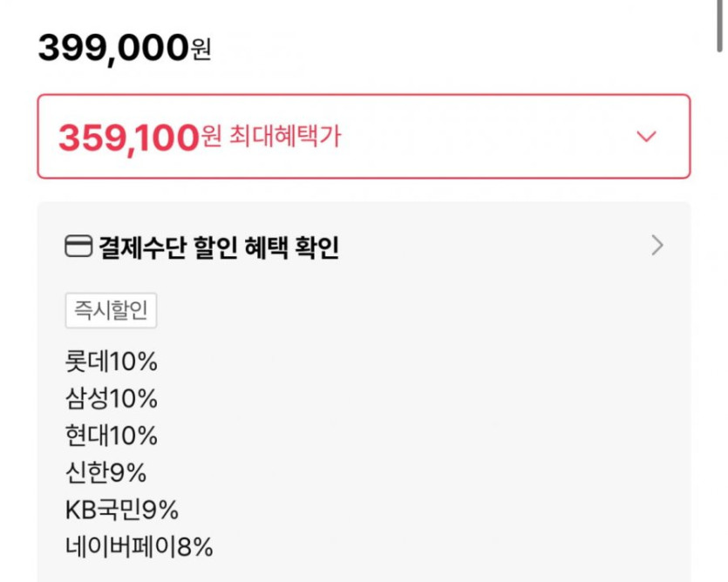The width and height of the screenshot is (728, 582).
Task: Select the 즉시할인 badge
Action: point(111,311)
